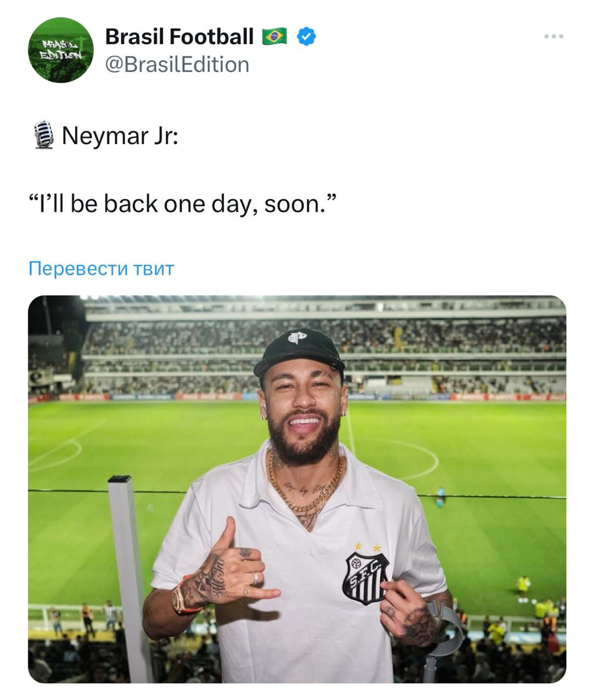Click the logo on the black cap
Viewport: 594px width, 700px height.
coord(297,337)
